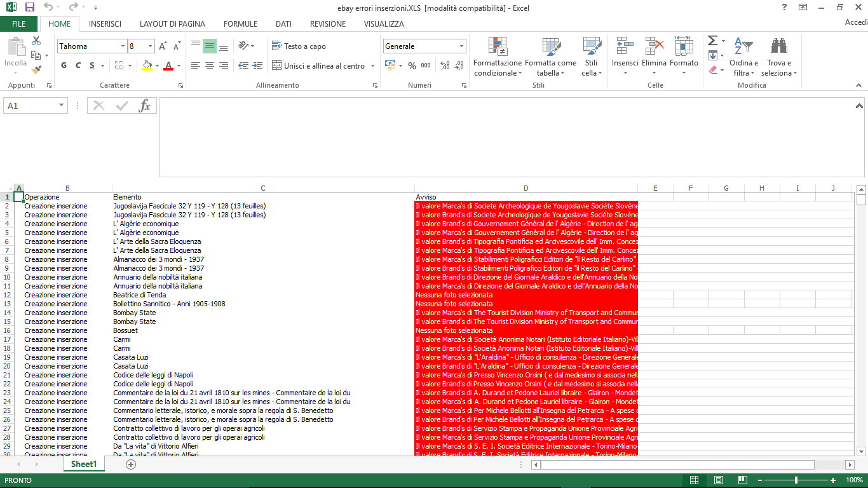Open Formatta come tabella gallery

pos(550,57)
